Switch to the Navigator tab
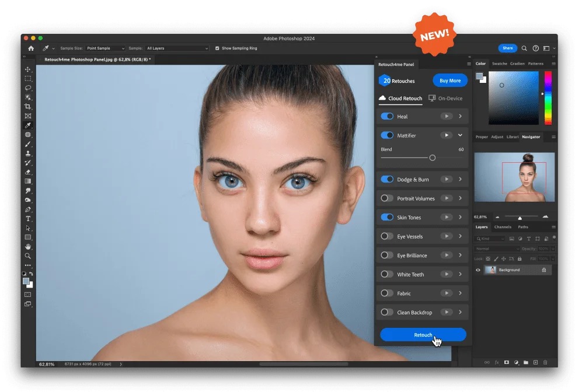575x392 pixels. pyautogui.click(x=531, y=136)
